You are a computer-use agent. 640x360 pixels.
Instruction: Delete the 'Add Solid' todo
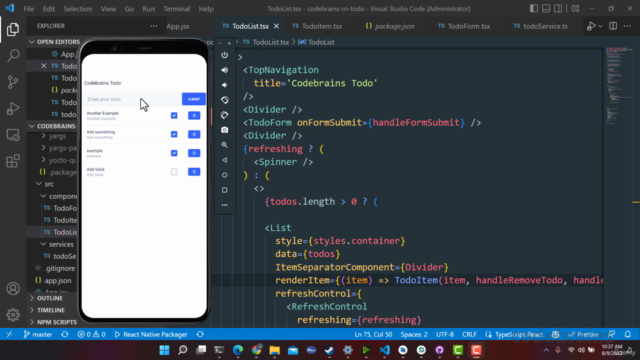pyautogui.click(x=194, y=172)
